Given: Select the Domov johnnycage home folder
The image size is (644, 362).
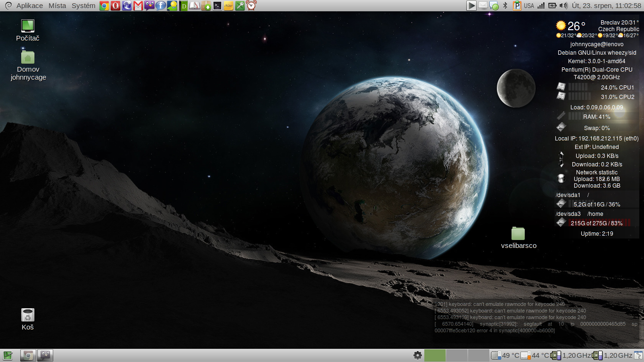Looking at the screenshot, I should (x=28, y=66).
